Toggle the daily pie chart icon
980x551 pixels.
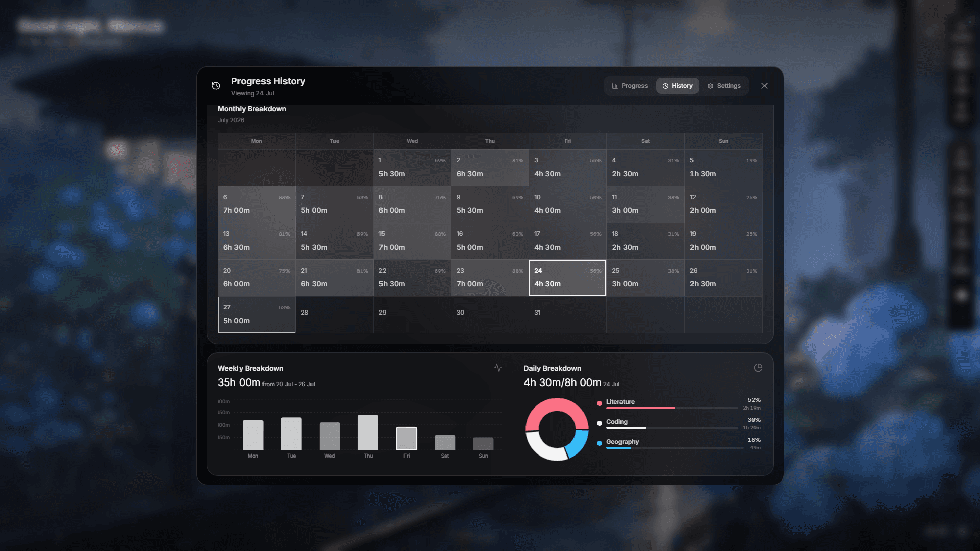pyautogui.click(x=758, y=368)
